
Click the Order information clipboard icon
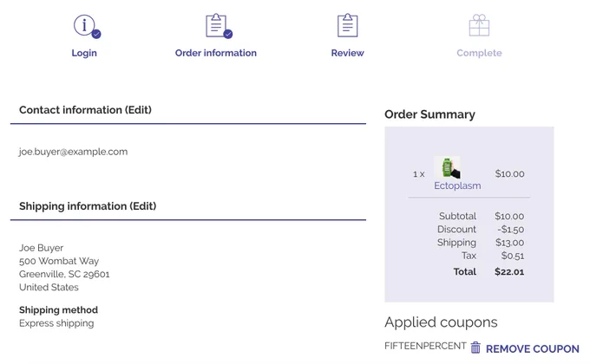pyautogui.click(x=216, y=26)
